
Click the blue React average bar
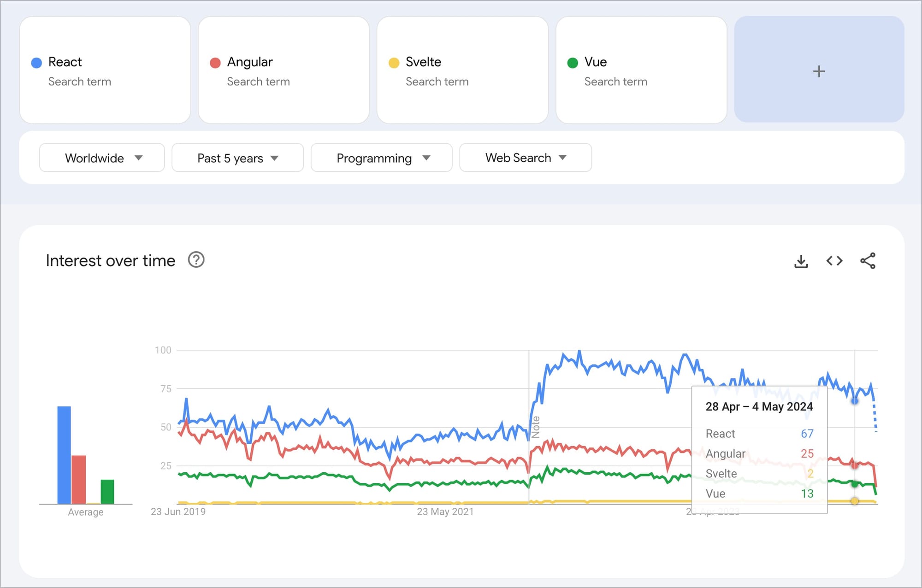(64, 454)
